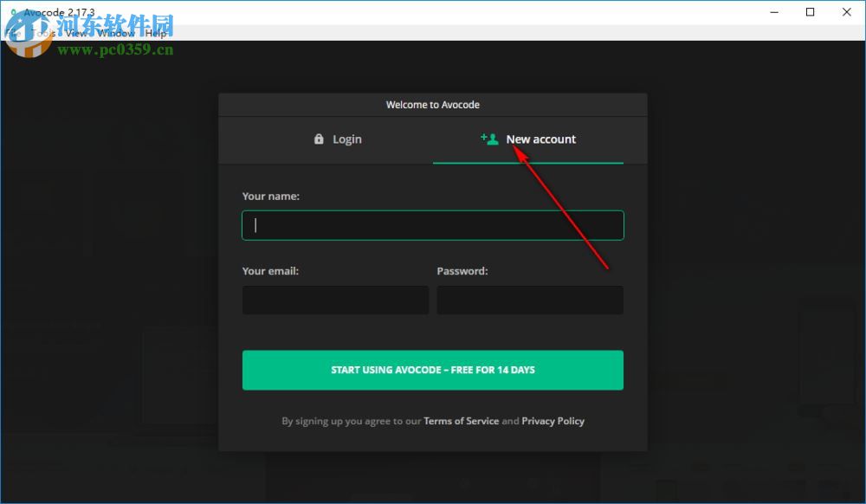Open the View menu
Viewport: 866px width, 504px height.
click(x=76, y=33)
